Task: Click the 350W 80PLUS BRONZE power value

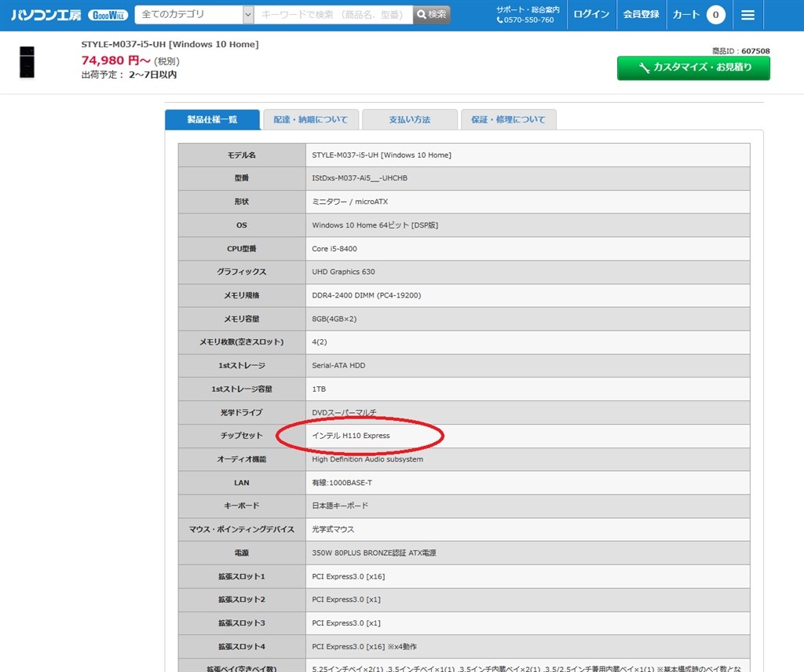Action: pos(374,553)
